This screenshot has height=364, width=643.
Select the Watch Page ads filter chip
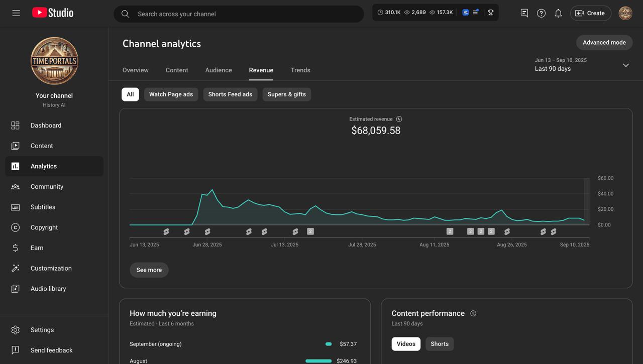coord(171,94)
